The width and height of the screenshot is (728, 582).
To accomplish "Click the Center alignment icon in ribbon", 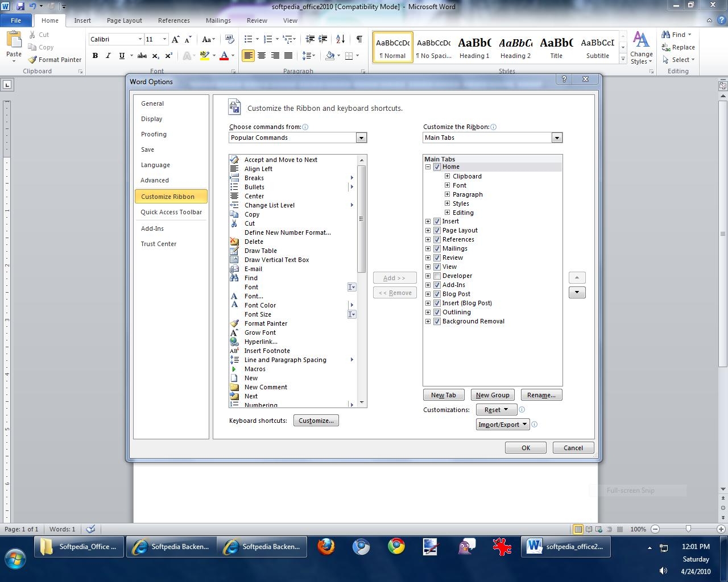I will click(x=262, y=56).
